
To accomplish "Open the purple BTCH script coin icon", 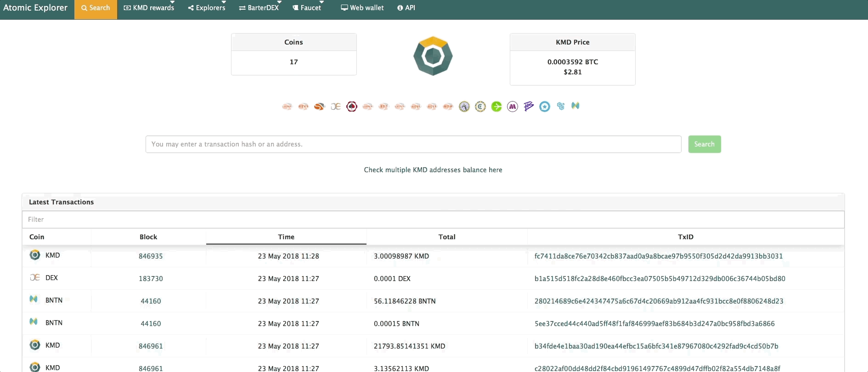I will click(529, 107).
